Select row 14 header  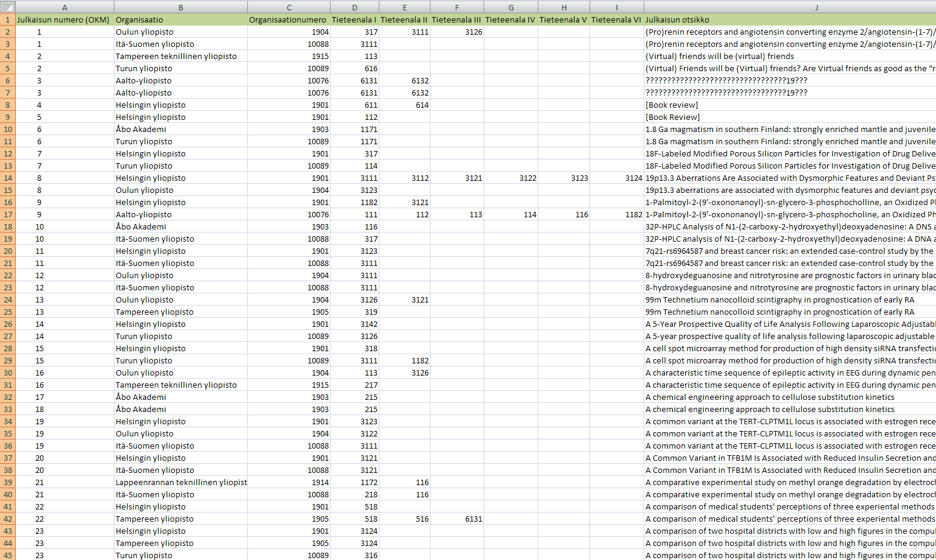click(x=7, y=178)
